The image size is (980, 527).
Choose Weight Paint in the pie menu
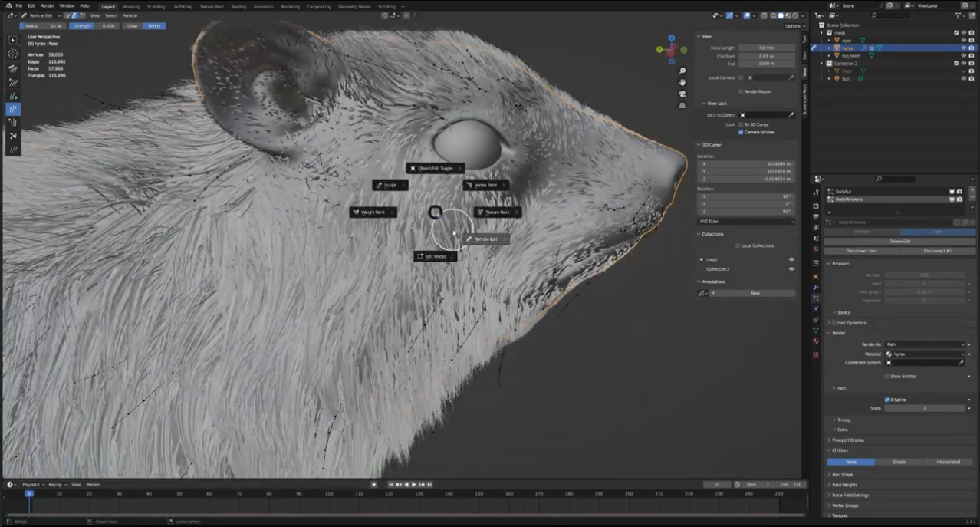coord(373,212)
